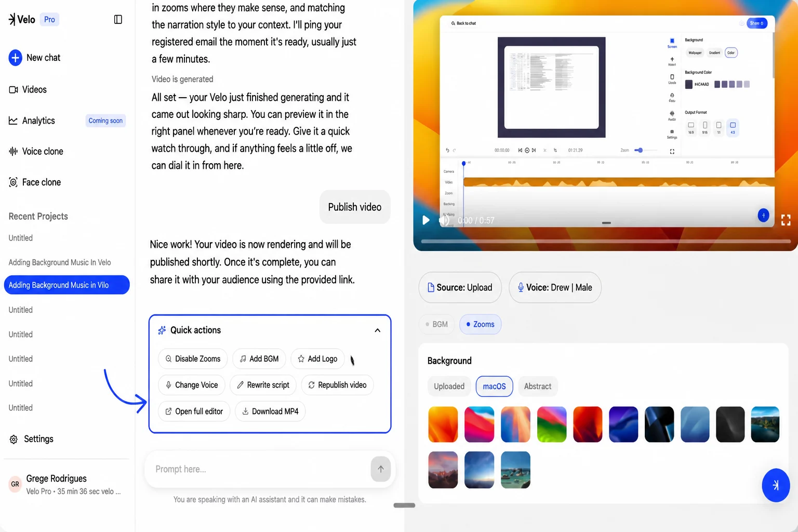
Task: Select the green and magenta Sonoma wallpaper
Action: [552, 424]
